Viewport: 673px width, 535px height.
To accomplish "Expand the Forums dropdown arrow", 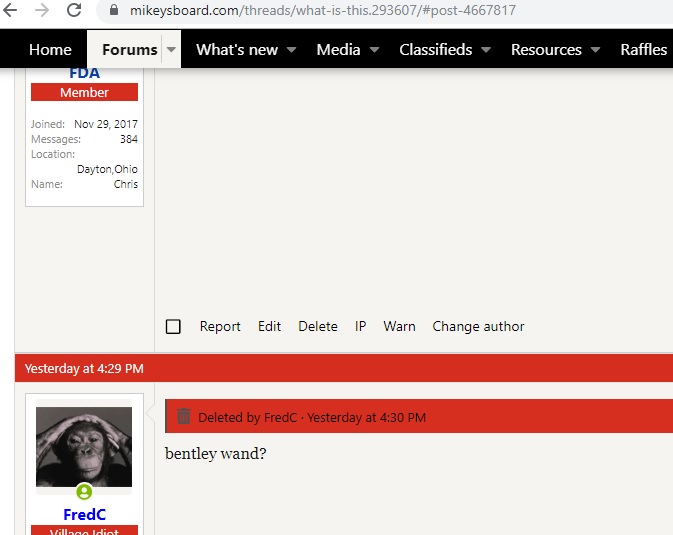I will pyautogui.click(x=171, y=50).
